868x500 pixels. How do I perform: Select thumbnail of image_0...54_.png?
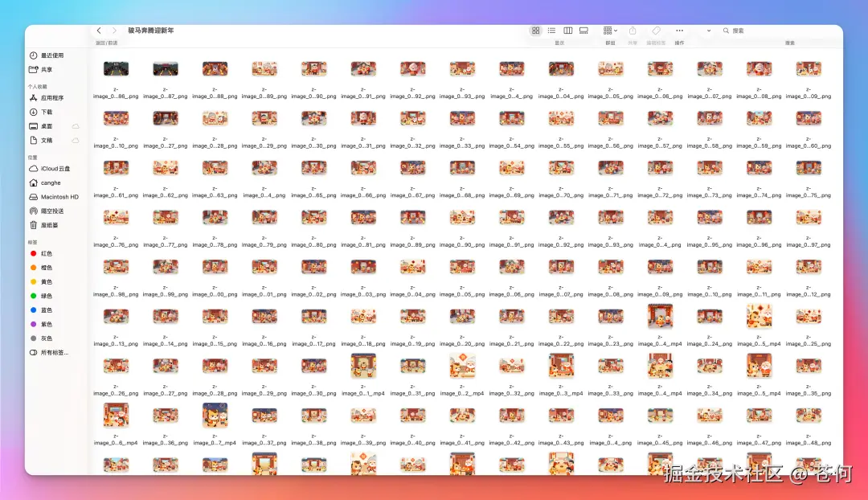[x=511, y=118]
